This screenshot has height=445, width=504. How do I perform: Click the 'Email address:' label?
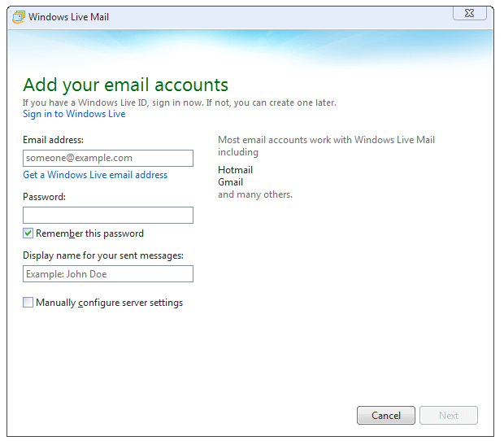(x=53, y=140)
